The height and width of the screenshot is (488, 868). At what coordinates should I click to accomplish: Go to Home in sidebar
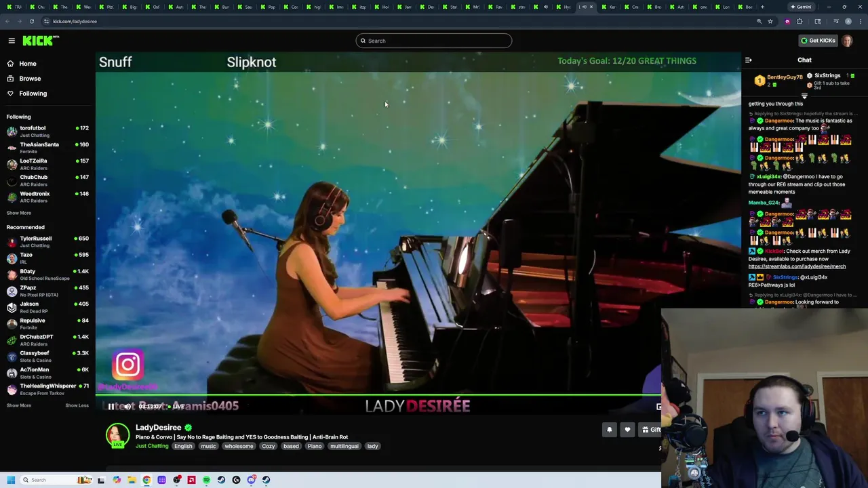pos(28,64)
